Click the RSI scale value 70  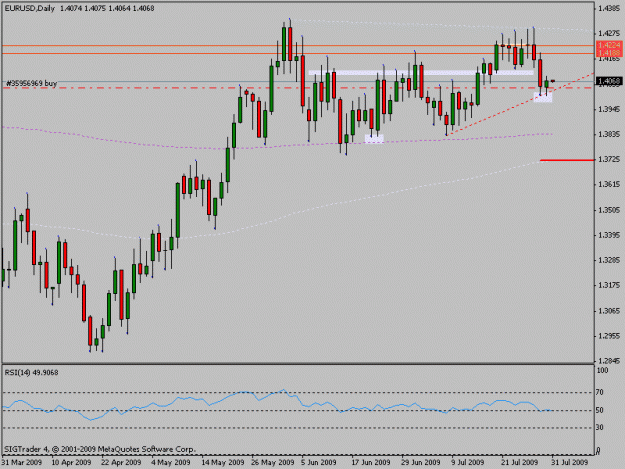pyautogui.click(x=600, y=392)
